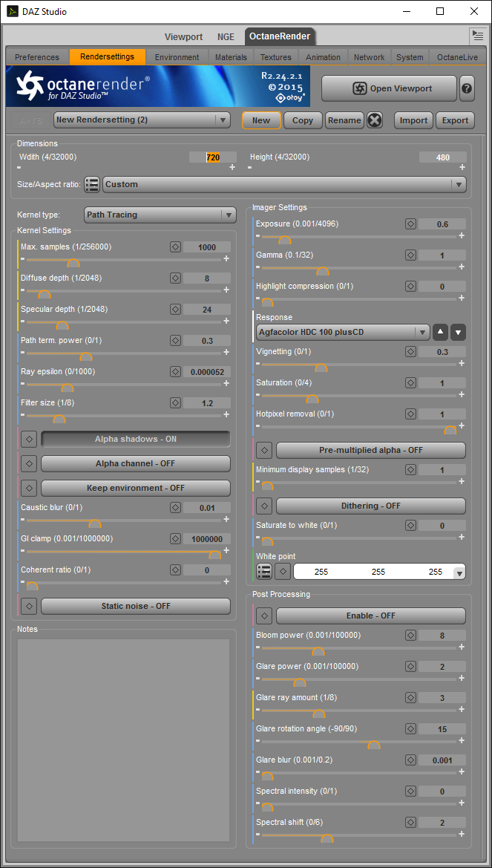Click the Max. samples value field 1000
Image resolution: width=492 pixels, height=868 pixels.
tap(207, 247)
